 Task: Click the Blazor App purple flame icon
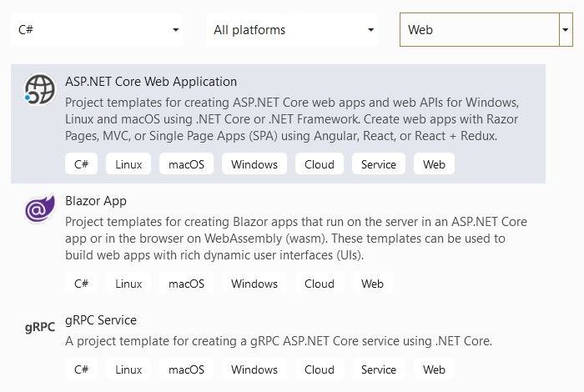pyautogui.click(x=39, y=209)
